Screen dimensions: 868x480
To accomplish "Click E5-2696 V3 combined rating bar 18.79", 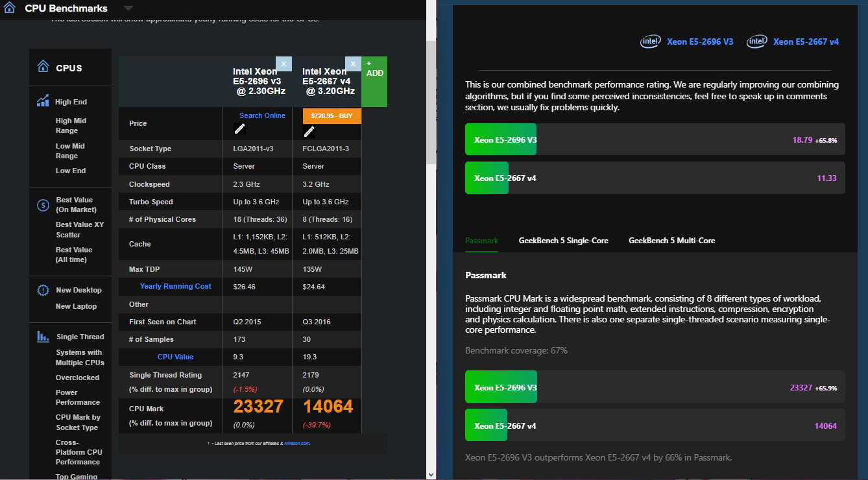I will coord(655,139).
